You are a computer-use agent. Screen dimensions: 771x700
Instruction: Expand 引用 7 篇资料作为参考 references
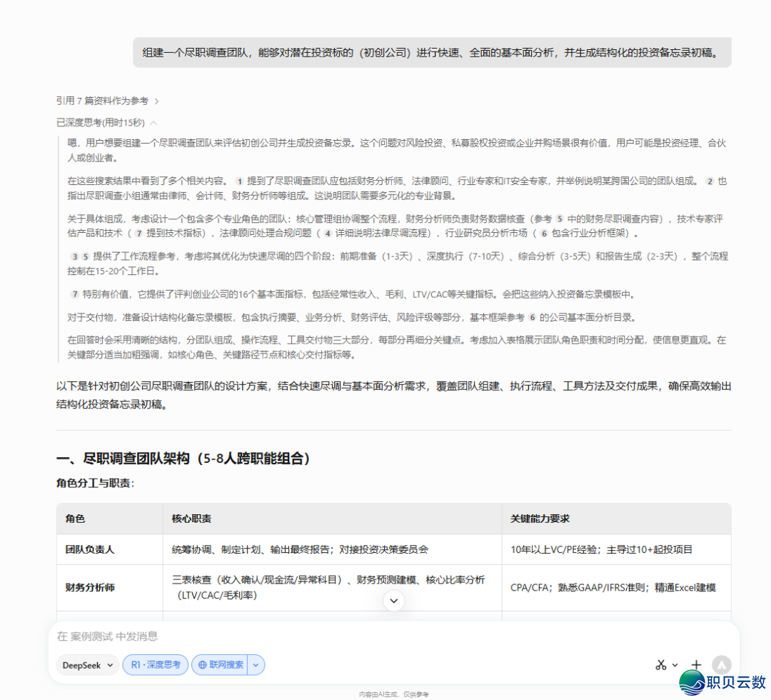[x=107, y=101]
